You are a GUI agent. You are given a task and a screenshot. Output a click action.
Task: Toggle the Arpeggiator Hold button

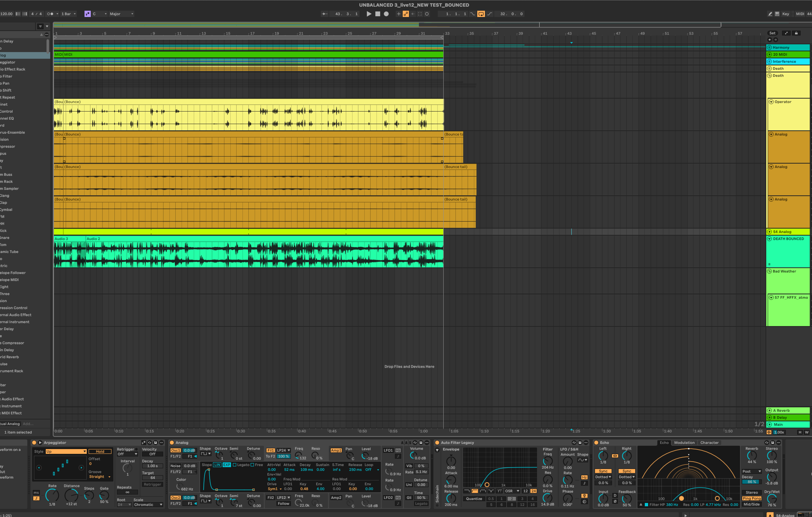tap(100, 451)
